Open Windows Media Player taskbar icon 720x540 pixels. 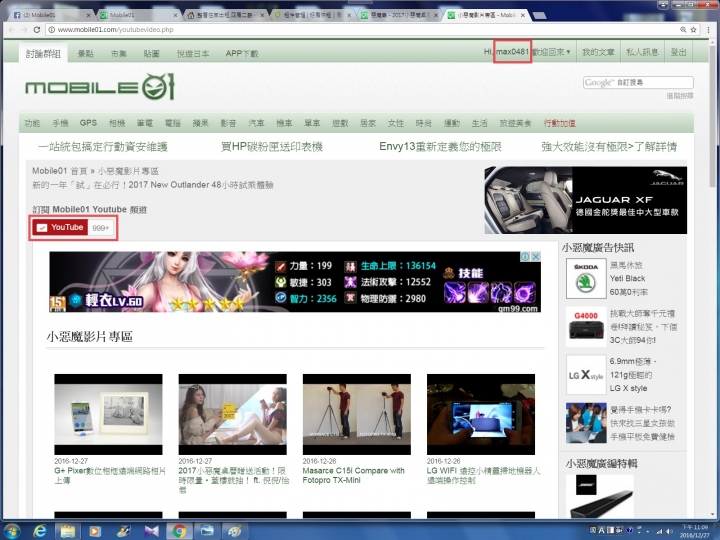coord(95,531)
